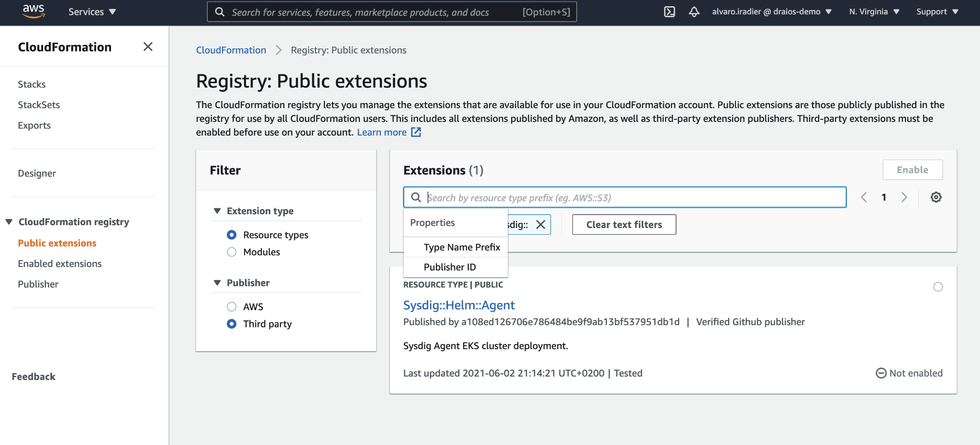Open the N. Virginia region dropdown
The image size is (980, 445).
point(874,11)
